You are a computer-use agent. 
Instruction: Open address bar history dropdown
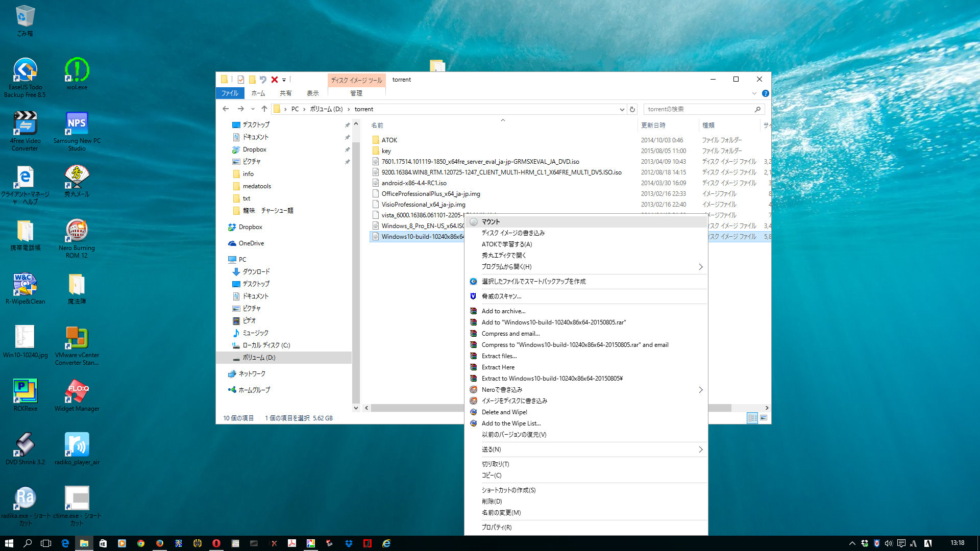click(x=622, y=109)
